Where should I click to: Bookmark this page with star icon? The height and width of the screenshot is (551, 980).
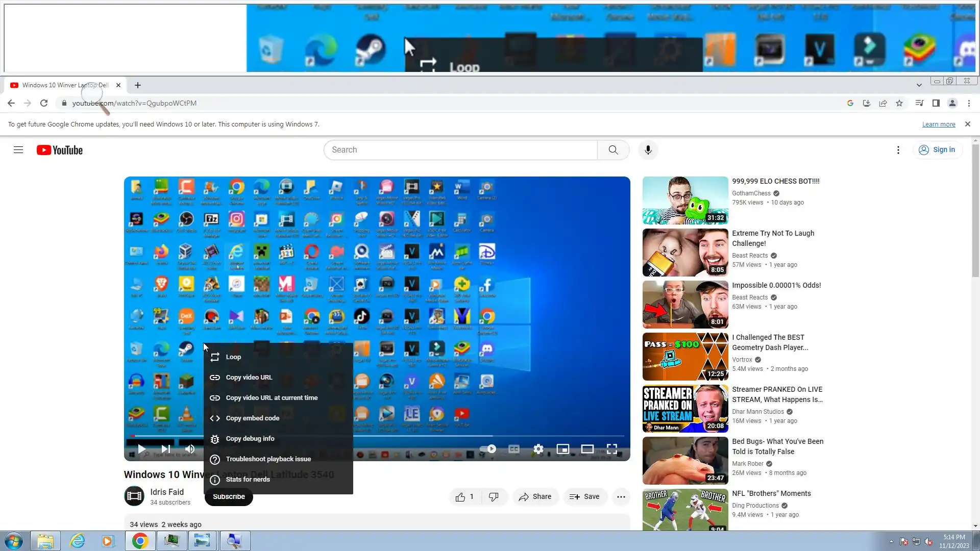[899, 103]
